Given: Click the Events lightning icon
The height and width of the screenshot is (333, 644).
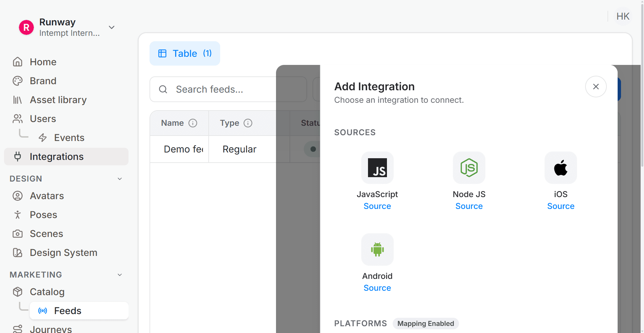Looking at the screenshot, I should point(43,138).
